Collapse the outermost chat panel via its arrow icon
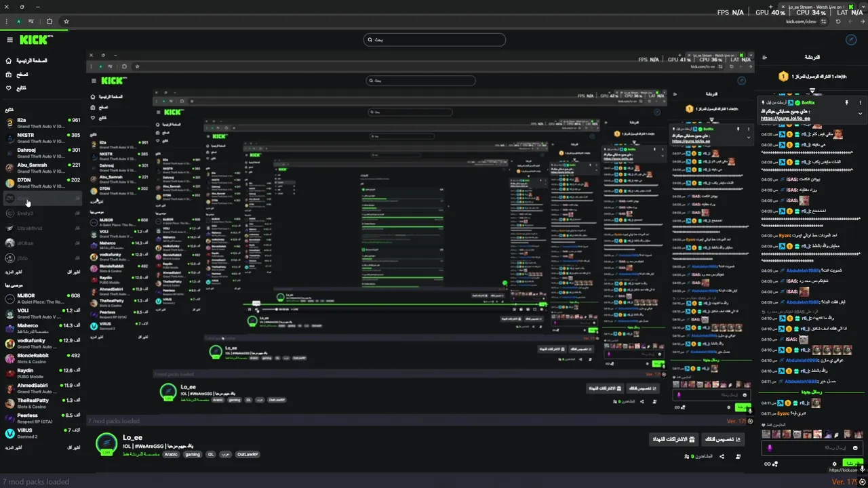This screenshot has width=868, height=488. (764, 58)
